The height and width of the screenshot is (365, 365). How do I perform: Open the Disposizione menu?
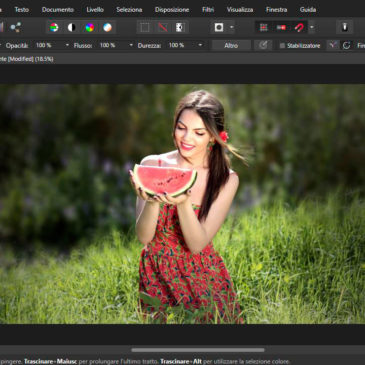pos(172,10)
